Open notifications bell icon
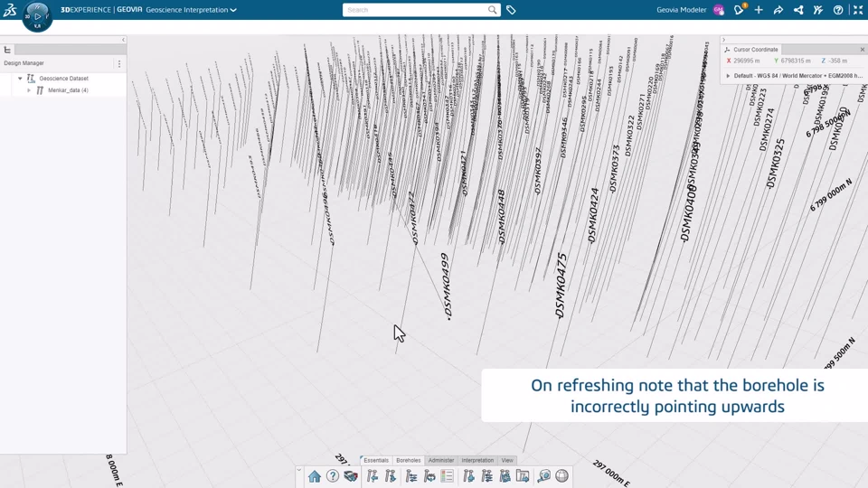Viewport: 868px width, 488px height. click(x=739, y=9)
